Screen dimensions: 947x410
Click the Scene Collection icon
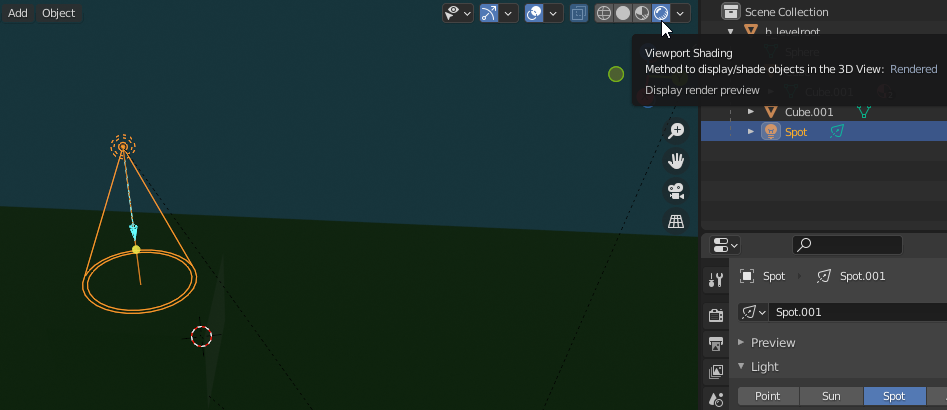[x=731, y=11]
